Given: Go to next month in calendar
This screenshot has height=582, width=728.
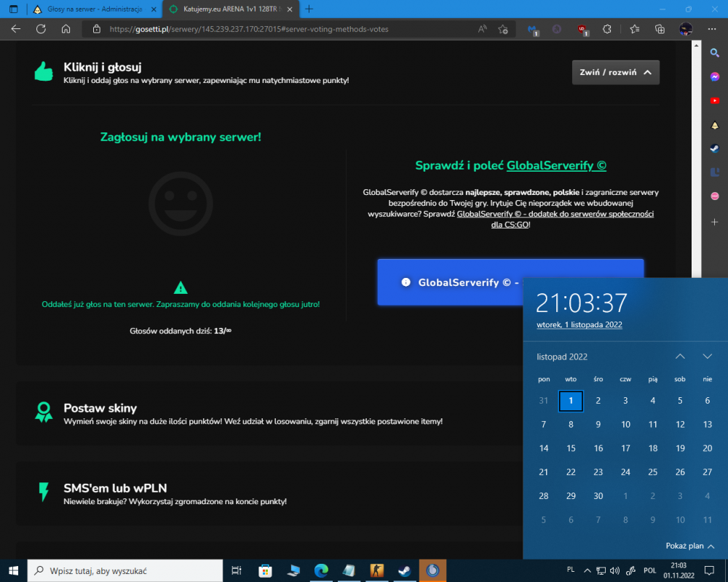Looking at the screenshot, I should click(x=707, y=356).
